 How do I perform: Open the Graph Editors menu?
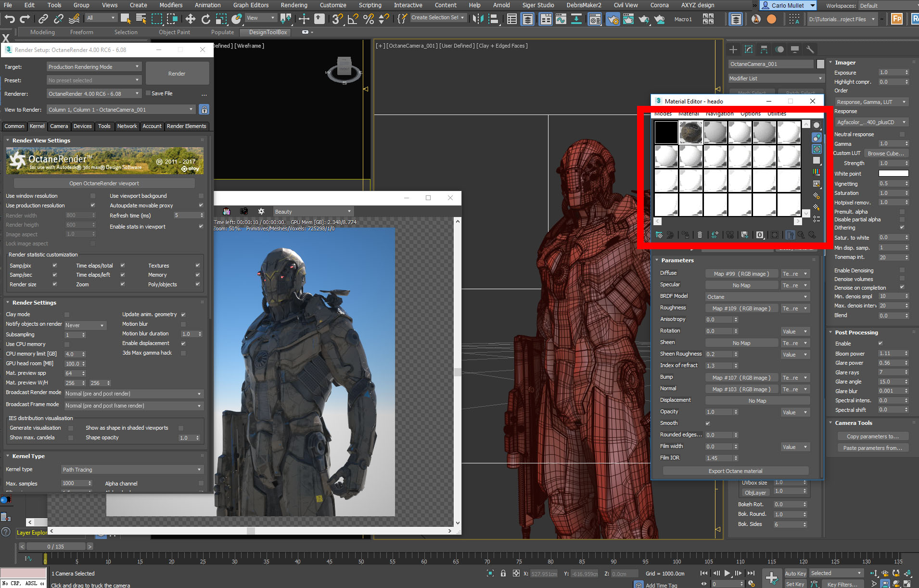[x=251, y=5]
